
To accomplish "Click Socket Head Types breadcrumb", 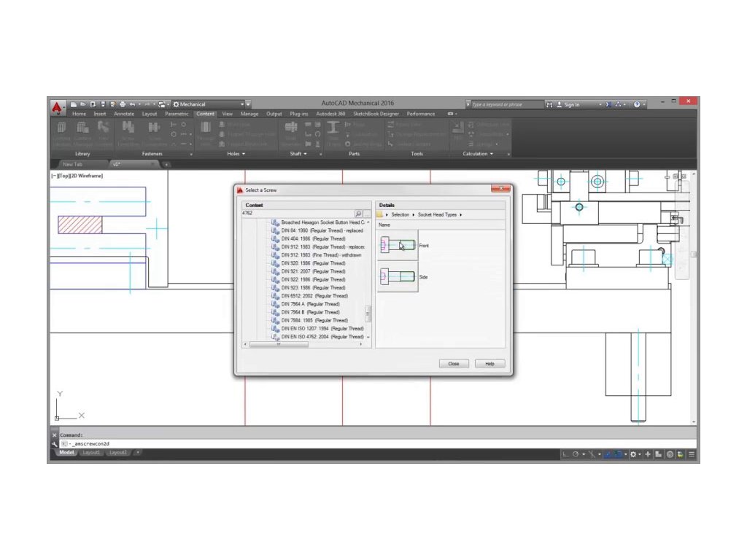I will [x=437, y=215].
